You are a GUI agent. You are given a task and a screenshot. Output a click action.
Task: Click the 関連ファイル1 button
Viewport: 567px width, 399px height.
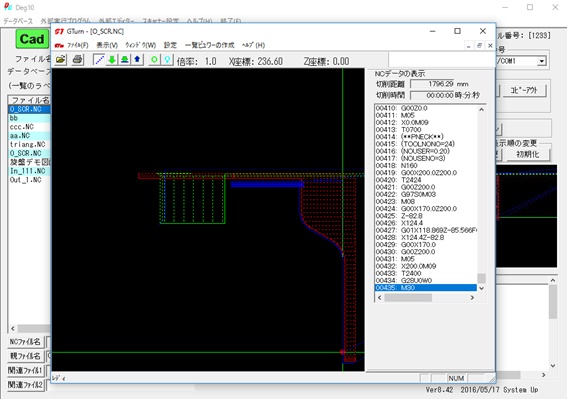25,370
